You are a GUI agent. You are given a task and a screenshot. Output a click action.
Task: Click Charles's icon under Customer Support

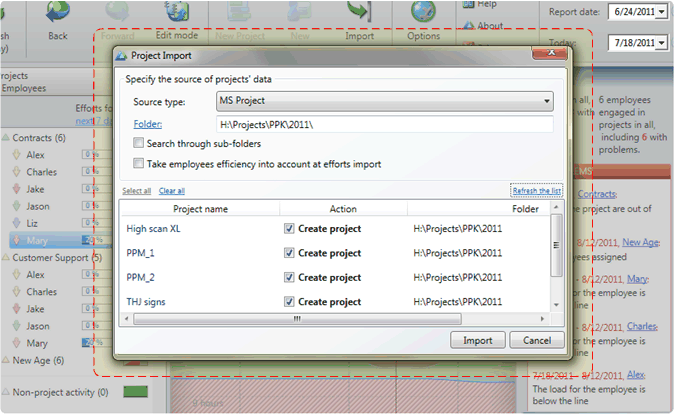[x=16, y=291]
